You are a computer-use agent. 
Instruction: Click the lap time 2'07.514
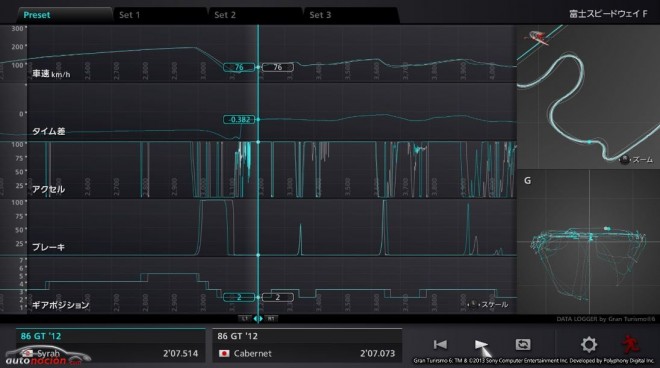(180, 353)
